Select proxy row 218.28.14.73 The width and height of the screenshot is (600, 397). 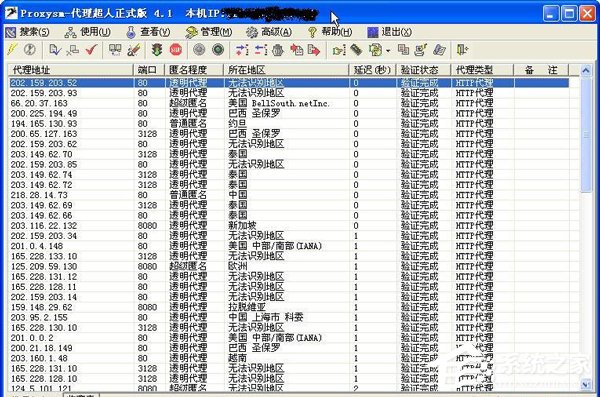click(289, 195)
